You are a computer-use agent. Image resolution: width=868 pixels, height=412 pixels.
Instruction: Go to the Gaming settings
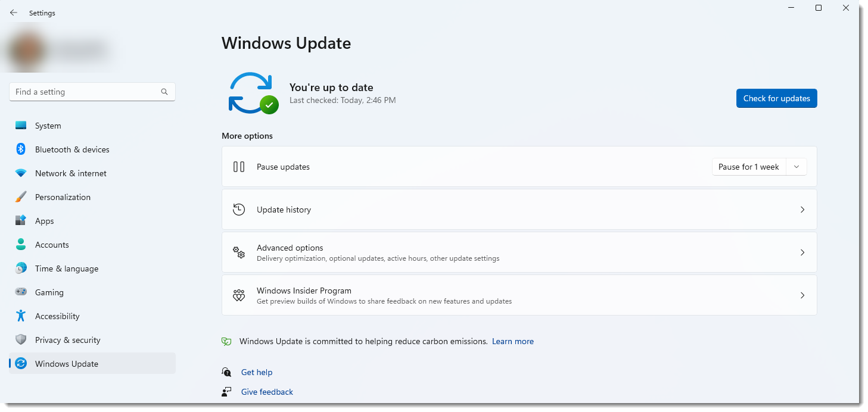coord(92,292)
